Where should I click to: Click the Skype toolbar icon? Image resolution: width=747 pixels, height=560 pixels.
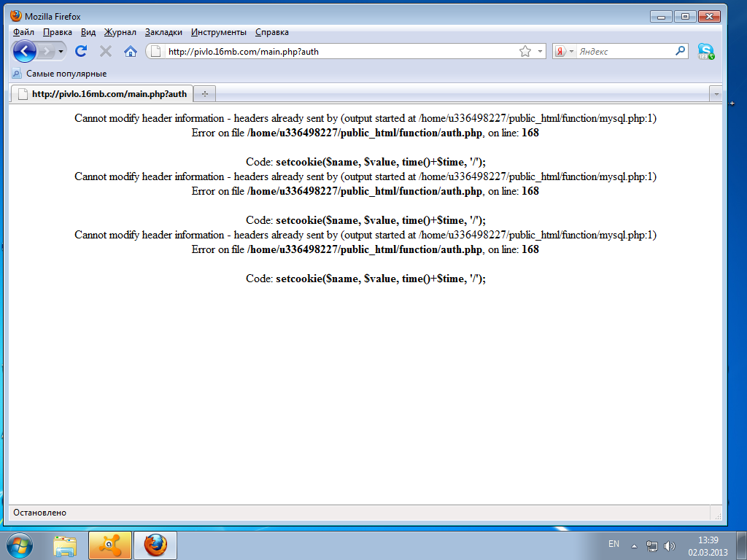pyautogui.click(x=705, y=51)
